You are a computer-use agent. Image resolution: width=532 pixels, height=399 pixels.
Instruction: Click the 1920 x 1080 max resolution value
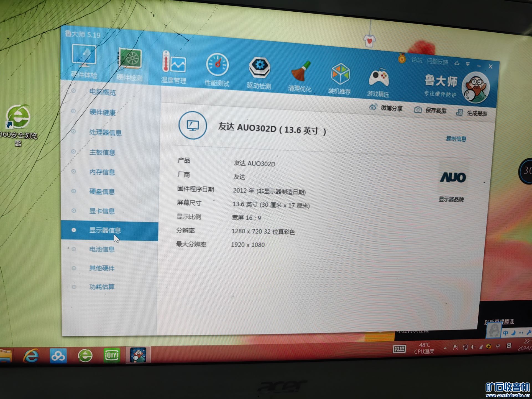tap(248, 245)
